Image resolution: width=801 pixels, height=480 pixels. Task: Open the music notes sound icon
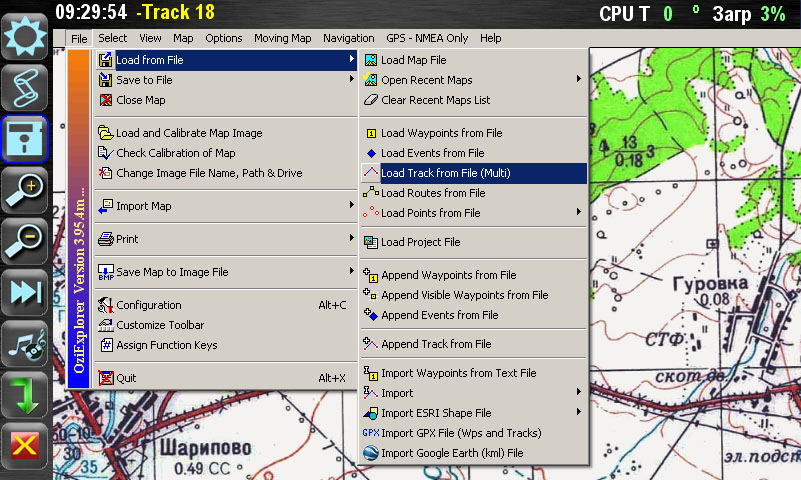[x=25, y=342]
